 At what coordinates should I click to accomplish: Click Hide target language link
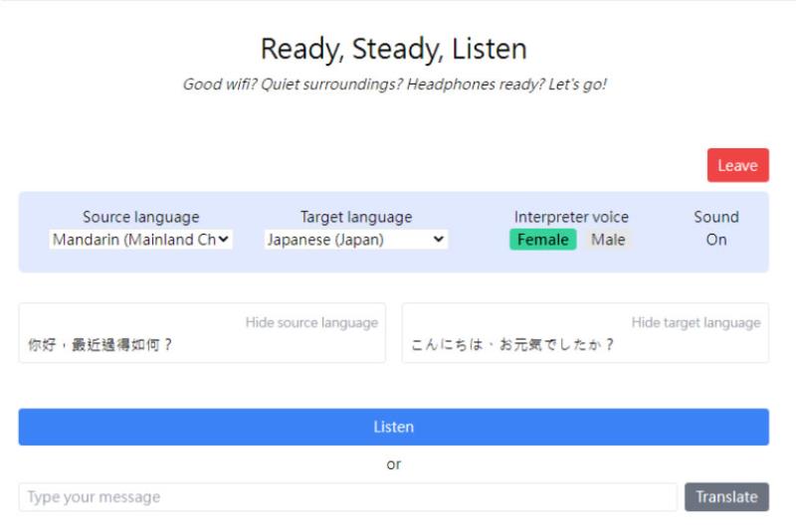[696, 322]
